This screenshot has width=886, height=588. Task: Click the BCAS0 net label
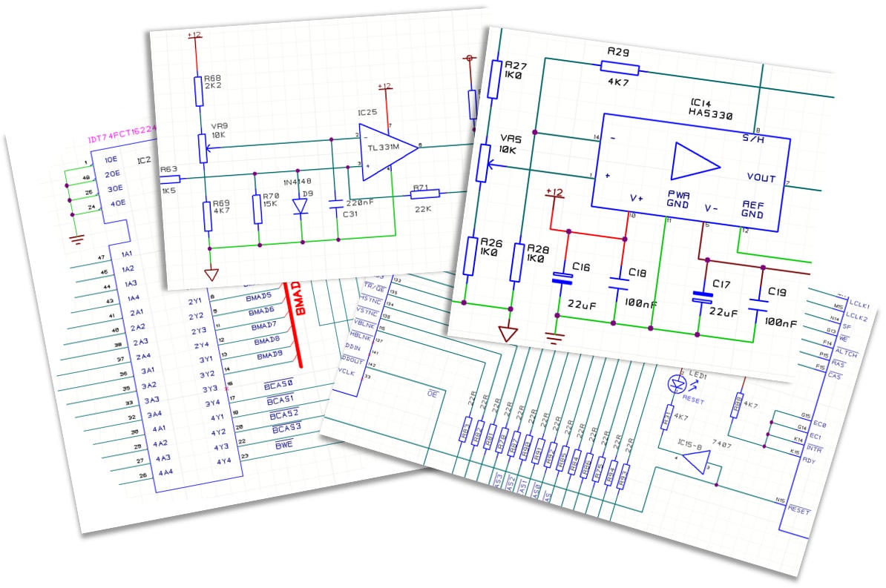pyautogui.click(x=278, y=385)
